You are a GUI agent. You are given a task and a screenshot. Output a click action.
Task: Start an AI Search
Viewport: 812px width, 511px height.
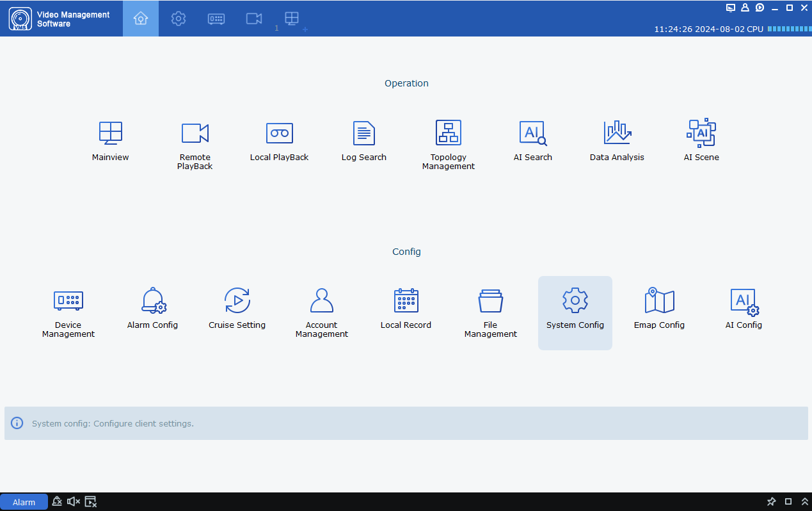point(532,140)
